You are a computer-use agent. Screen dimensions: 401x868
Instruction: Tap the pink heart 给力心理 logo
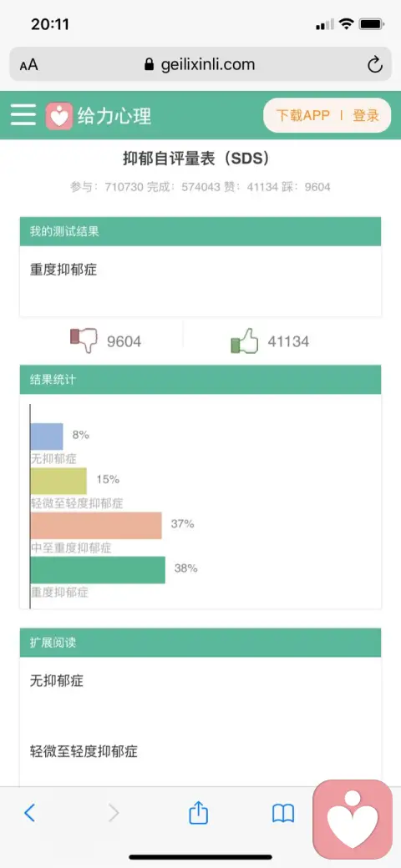tap(58, 116)
